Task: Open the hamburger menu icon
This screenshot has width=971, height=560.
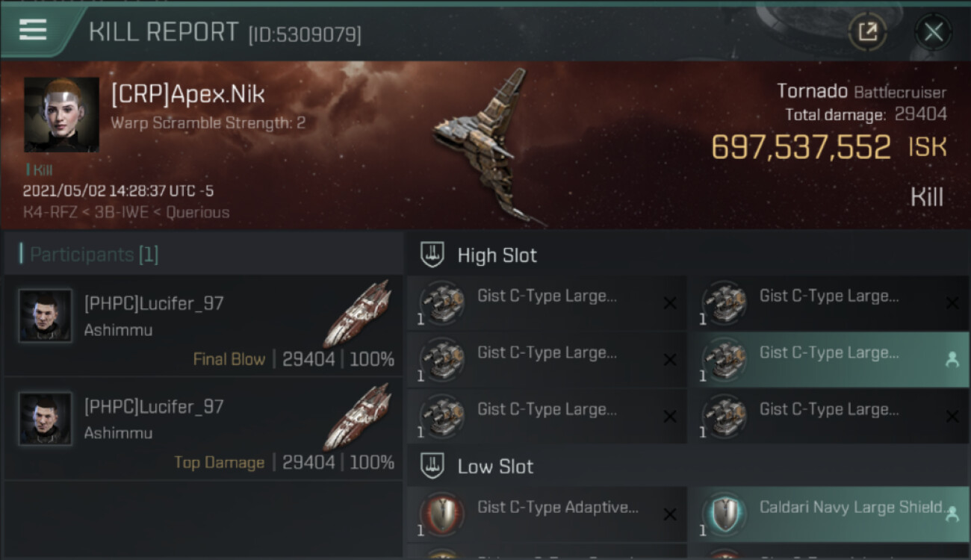Action: click(x=33, y=30)
